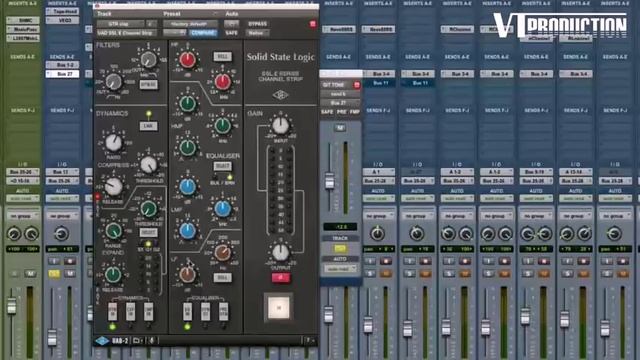Viewport: 640px width, 360px height.
Task: Click the send level fader in GIT TONE window
Action: point(329,181)
